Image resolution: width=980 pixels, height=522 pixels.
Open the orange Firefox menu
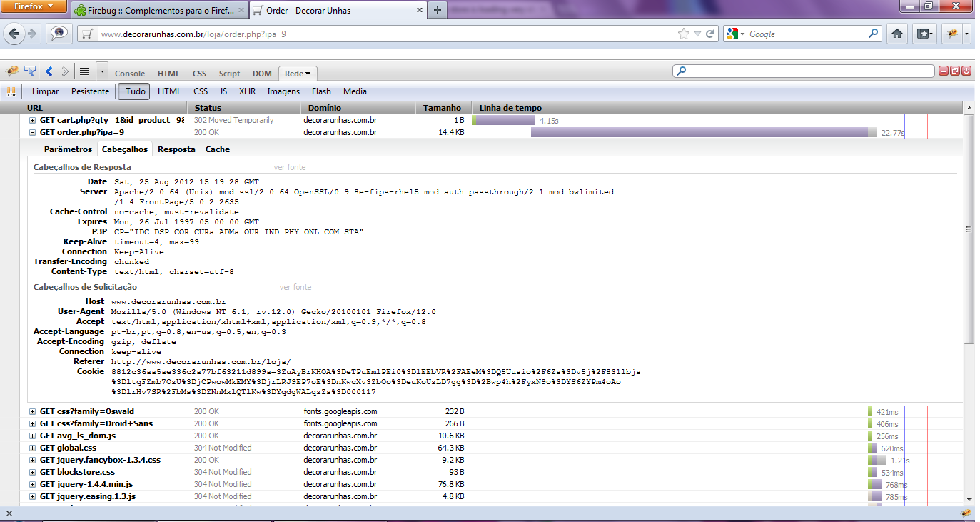click(34, 6)
